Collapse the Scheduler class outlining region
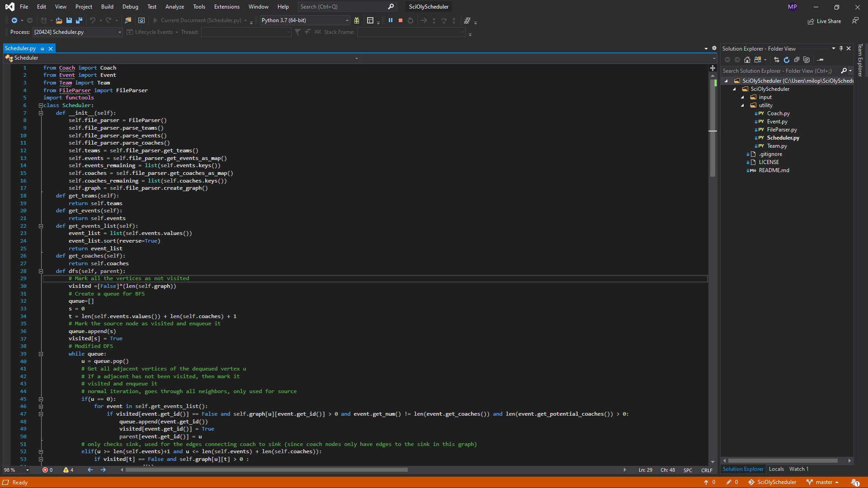This screenshot has width=868, height=488. [41, 105]
